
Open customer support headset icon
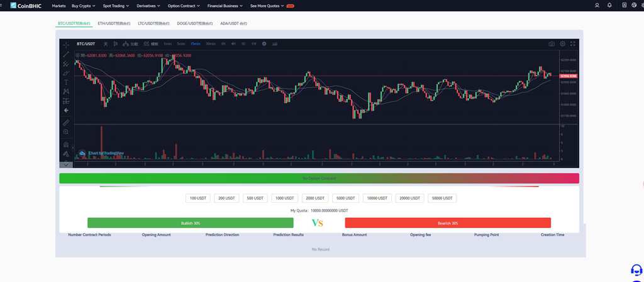(x=636, y=270)
